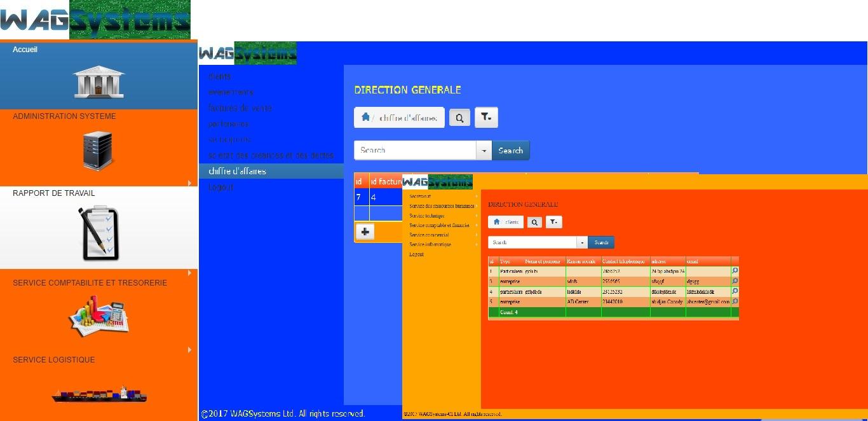Expand Administration Systeme submenu arrow
The height and width of the screenshot is (421, 868).
pos(189,183)
